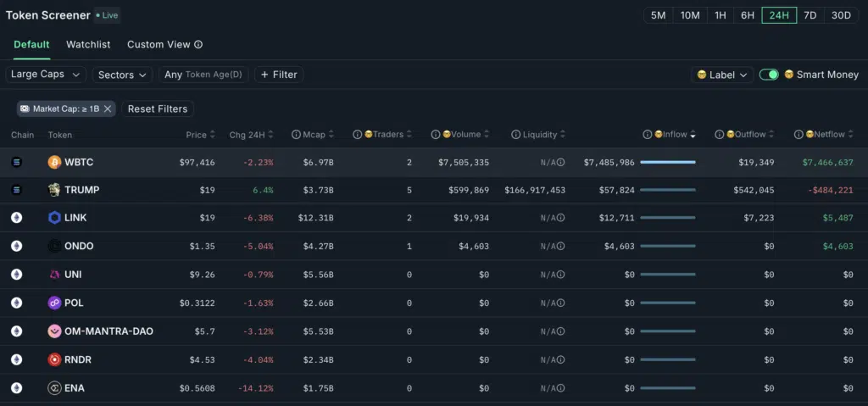Select the 7D timeframe
Image resolution: width=868 pixels, height=406 pixels.
810,15
